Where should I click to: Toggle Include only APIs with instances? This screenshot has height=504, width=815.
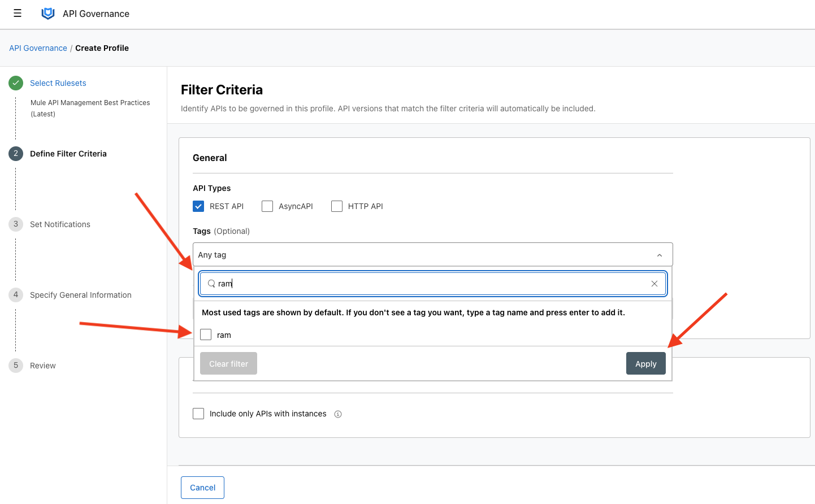pyautogui.click(x=198, y=414)
